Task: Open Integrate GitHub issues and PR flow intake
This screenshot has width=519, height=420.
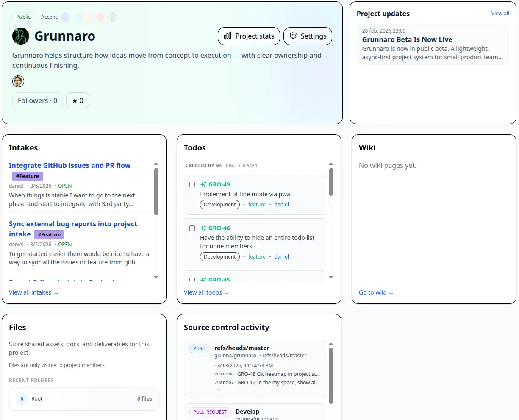Action: (70, 165)
